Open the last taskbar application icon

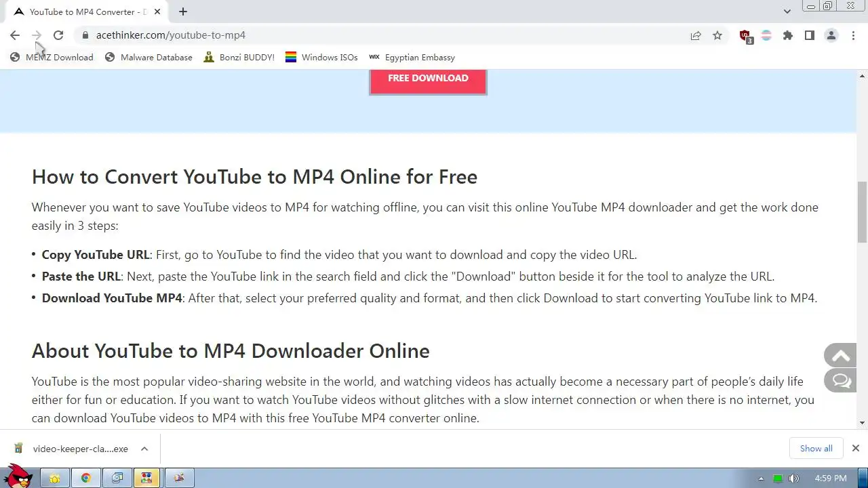click(179, 478)
